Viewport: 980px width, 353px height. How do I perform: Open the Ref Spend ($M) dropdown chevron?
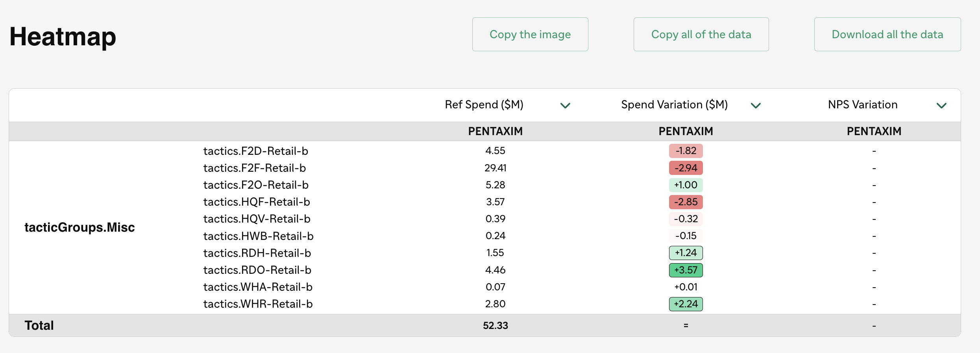point(565,105)
